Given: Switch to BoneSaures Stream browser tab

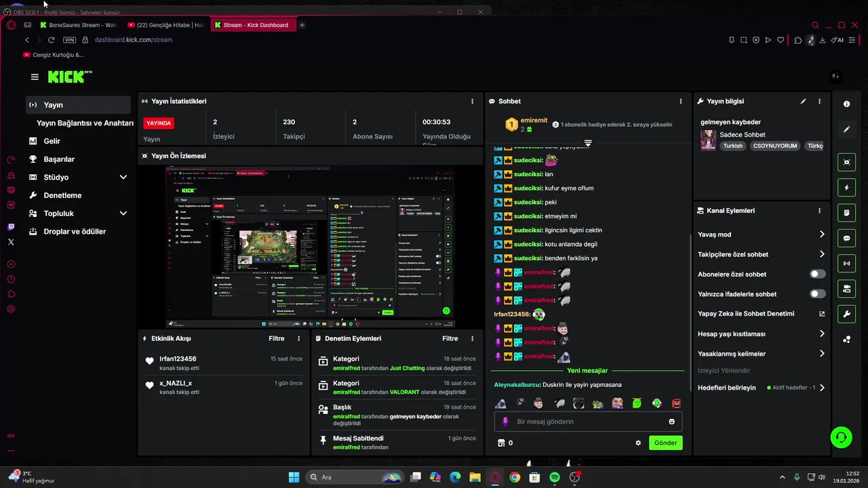Looking at the screenshot, I should point(78,25).
